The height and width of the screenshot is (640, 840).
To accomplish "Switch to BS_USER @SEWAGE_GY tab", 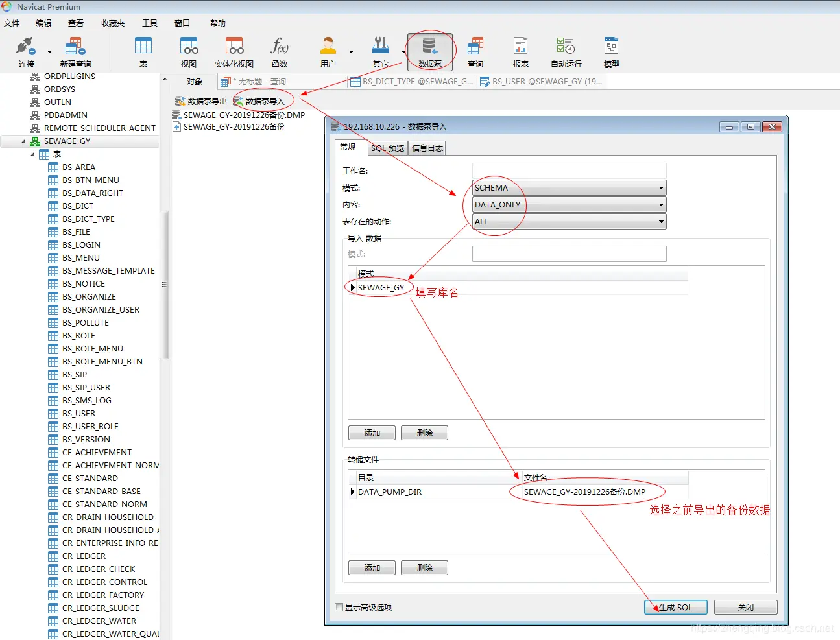I will [541, 82].
